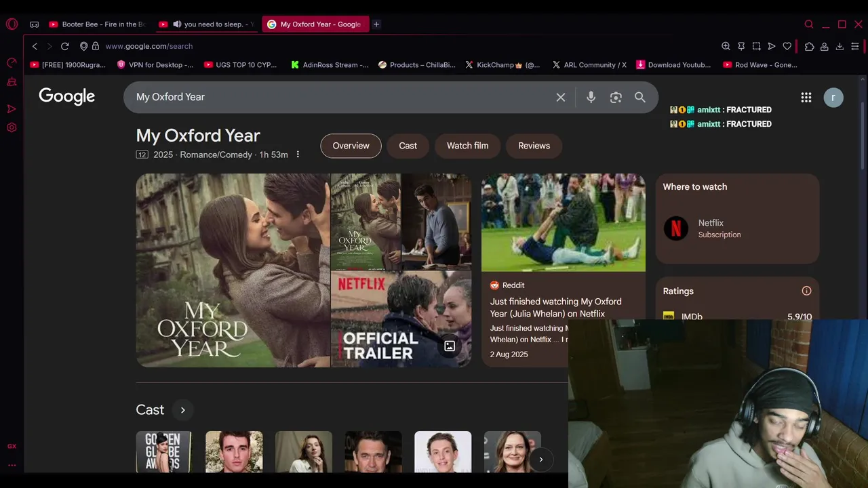Open Reddit post 'Just finished watching My Oxford Year'
The image size is (868, 488).
pos(556,308)
